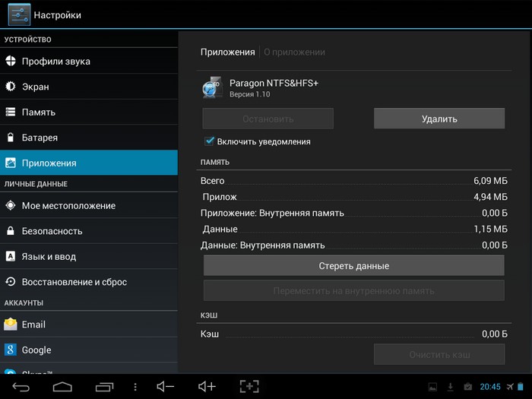Open Безопасность settings

click(x=89, y=231)
